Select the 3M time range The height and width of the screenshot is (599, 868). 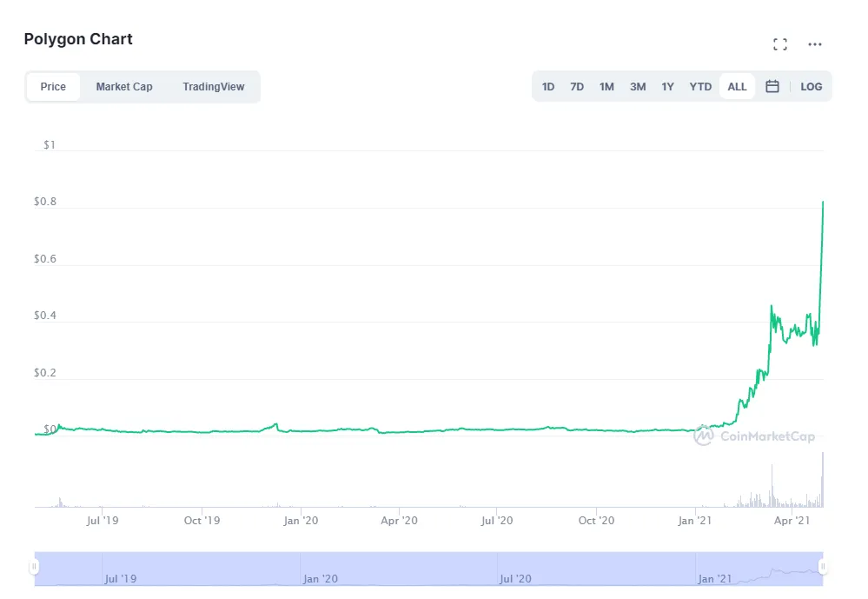pyautogui.click(x=637, y=86)
